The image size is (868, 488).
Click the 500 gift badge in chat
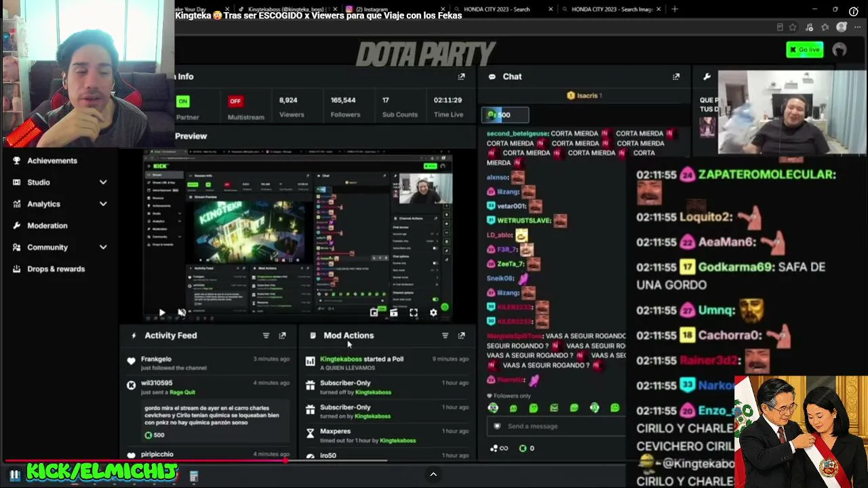(x=505, y=115)
